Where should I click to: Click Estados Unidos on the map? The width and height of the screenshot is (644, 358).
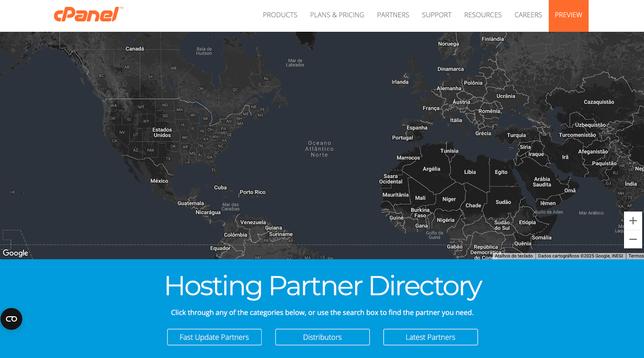coord(162,132)
